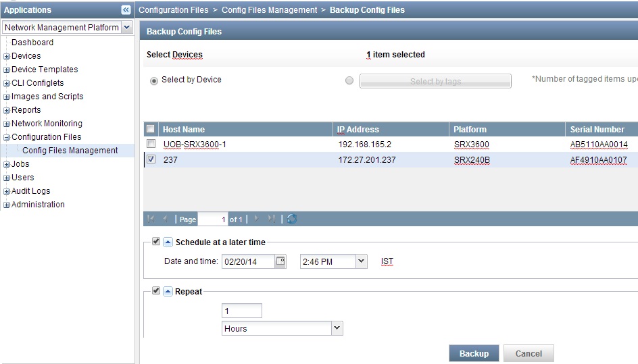The image size is (638, 364).
Task: Click the Select by tags button
Action: point(435,81)
